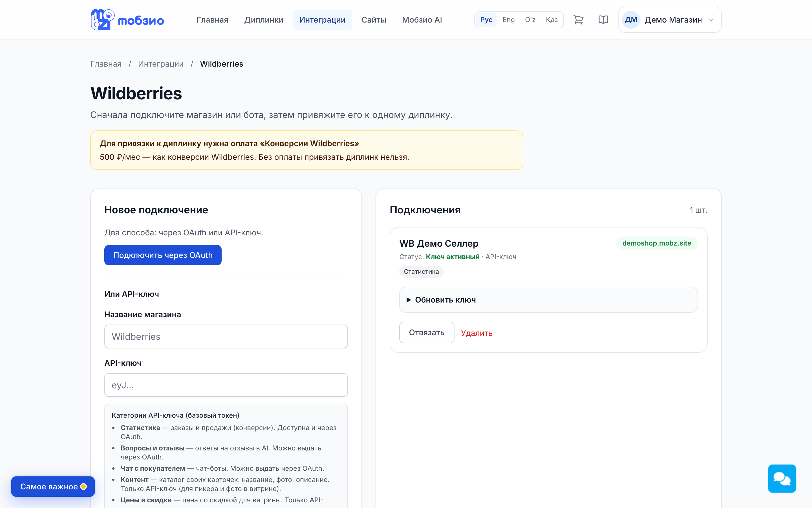Click Подключить через OAuth button
This screenshot has width=812, height=508.
pos(163,255)
